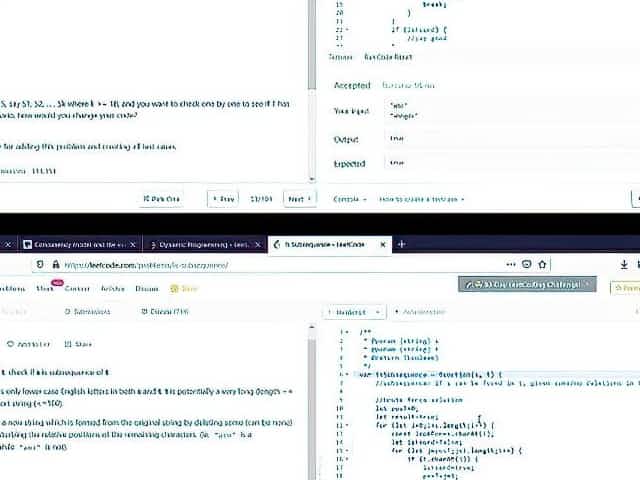Image resolution: width=640 pixels, height=480 pixels.
Task: Open a new browser tab
Action: (401, 244)
